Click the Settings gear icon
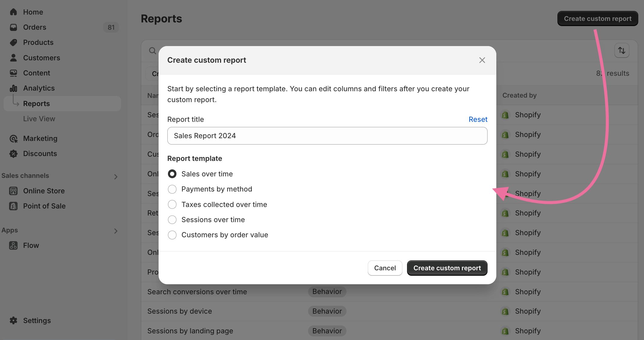 [13, 321]
